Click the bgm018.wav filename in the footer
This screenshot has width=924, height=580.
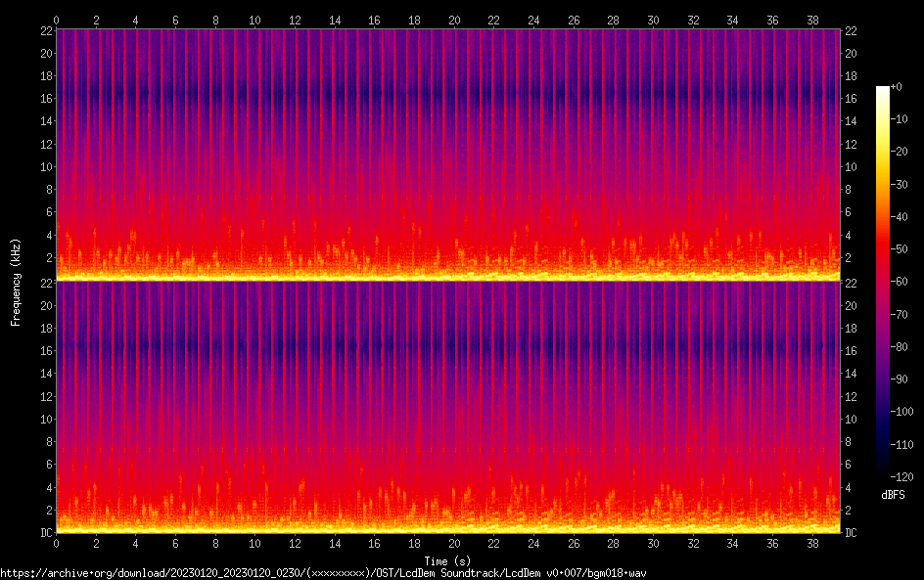[x=618, y=573]
